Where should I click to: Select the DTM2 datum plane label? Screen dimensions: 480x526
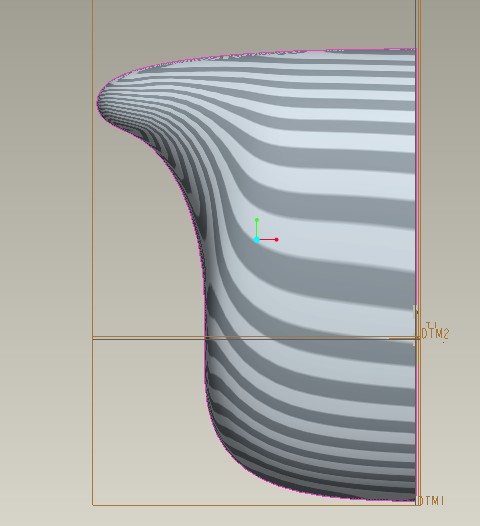(435, 334)
